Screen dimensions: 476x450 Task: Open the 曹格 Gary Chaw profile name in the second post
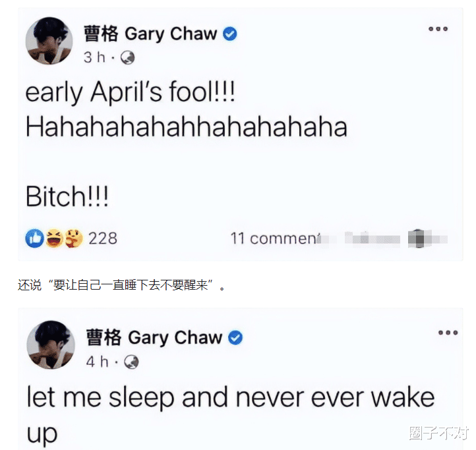click(154, 337)
